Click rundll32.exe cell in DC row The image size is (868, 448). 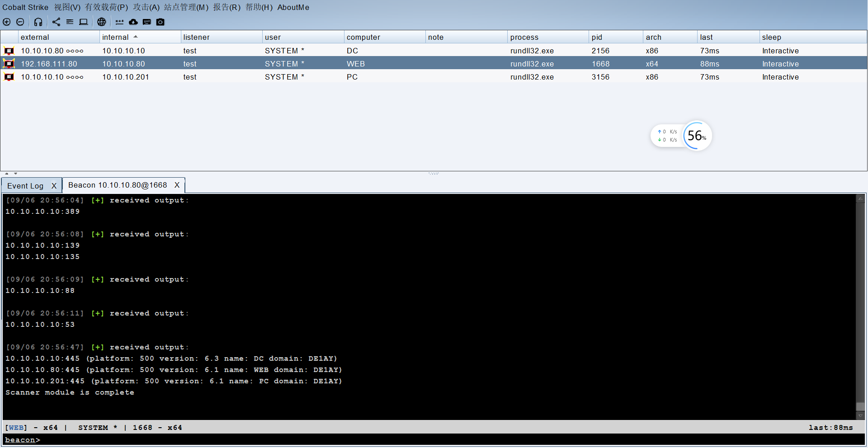coord(532,51)
